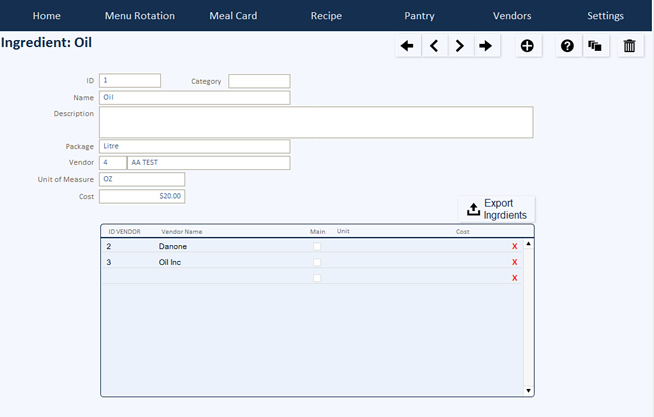The width and height of the screenshot is (654, 417).
Task: Toggle Main checkbox in empty vendor row
Action: tap(317, 278)
